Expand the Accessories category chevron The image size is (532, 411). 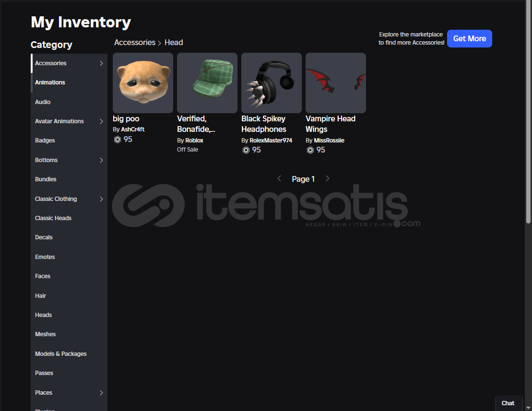tap(101, 63)
